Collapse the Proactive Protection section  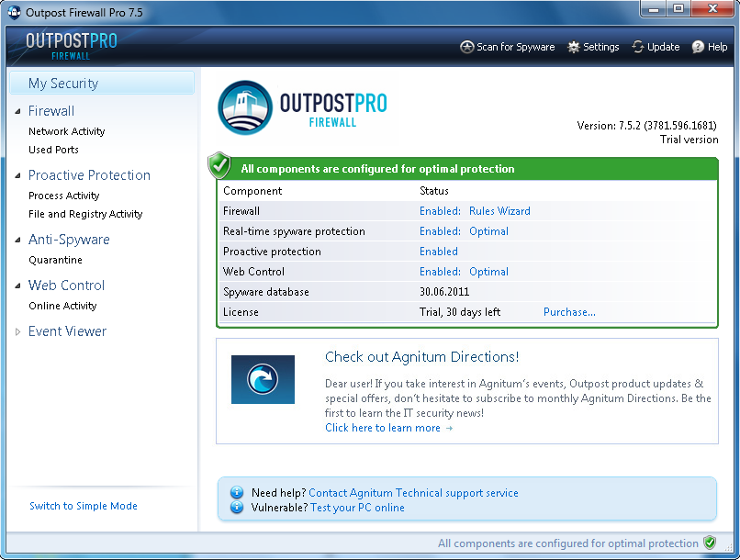tap(18, 174)
